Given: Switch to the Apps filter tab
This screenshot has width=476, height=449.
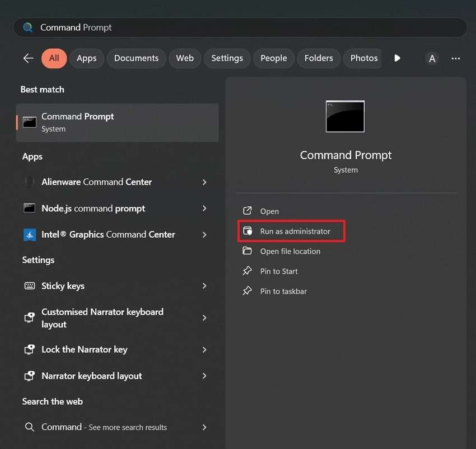Looking at the screenshot, I should tap(86, 58).
